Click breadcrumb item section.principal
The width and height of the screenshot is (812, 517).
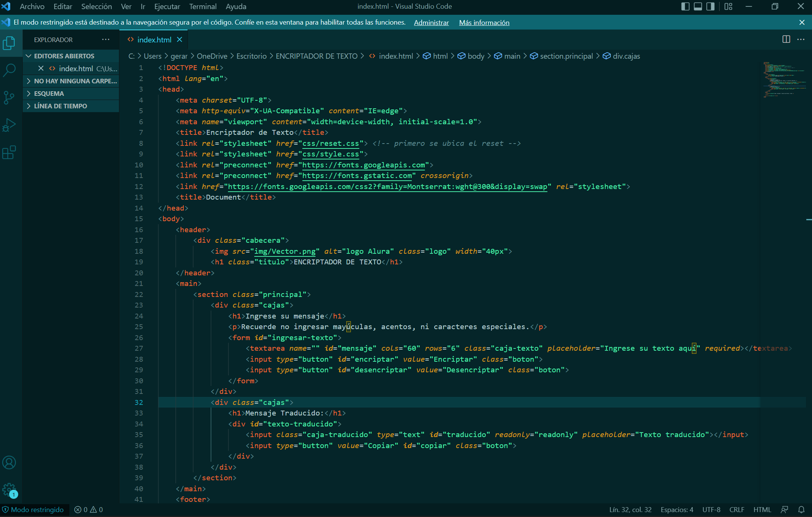click(566, 56)
